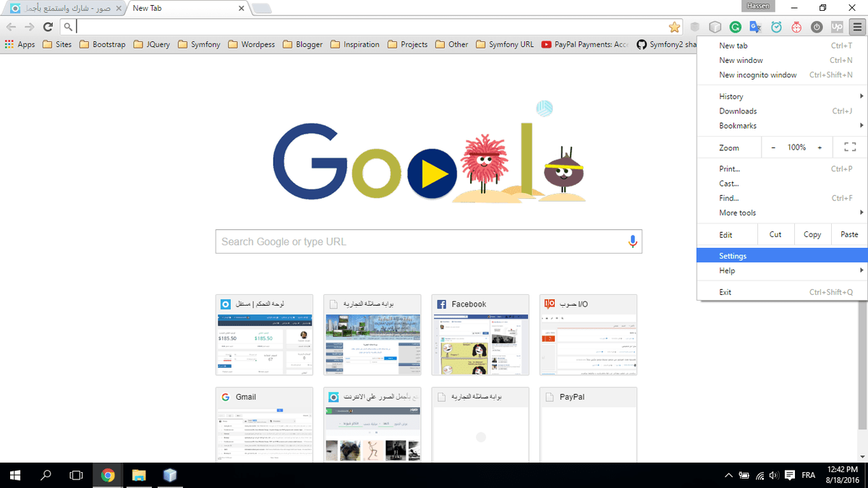Open PayPal Payments bookmark
This screenshot has width=868, height=488.
pyautogui.click(x=584, y=44)
